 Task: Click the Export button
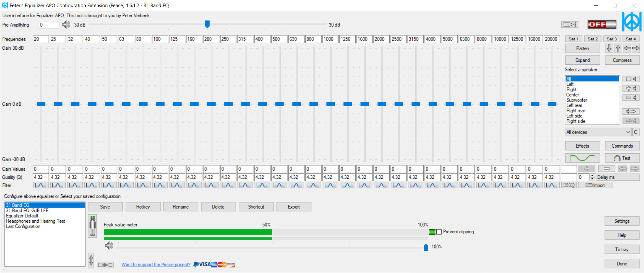(294, 207)
